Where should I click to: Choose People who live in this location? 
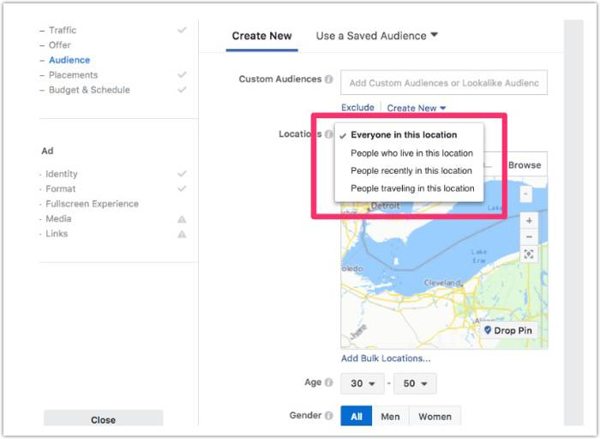pyautogui.click(x=412, y=153)
